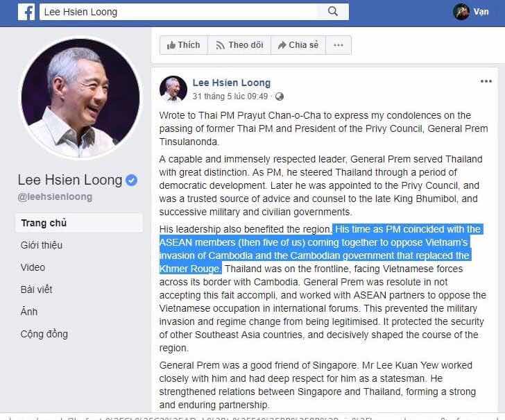Open the Cộng đồng section

coord(44,334)
